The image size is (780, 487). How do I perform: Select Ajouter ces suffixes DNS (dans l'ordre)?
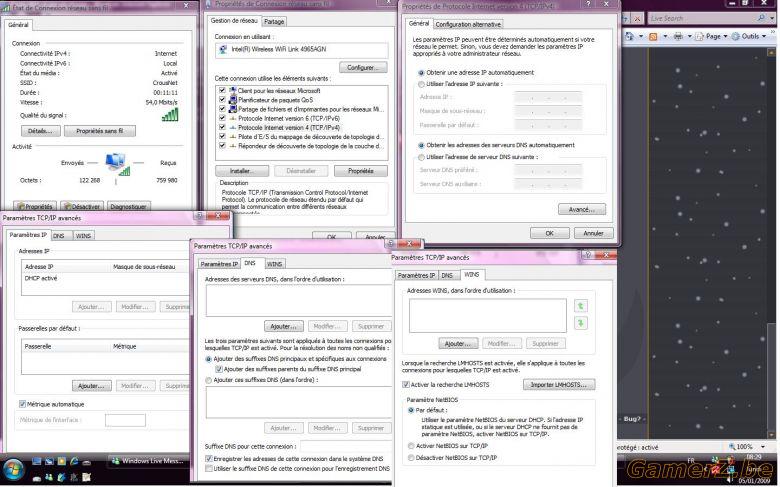pyautogui.click(x=208, y=380)
